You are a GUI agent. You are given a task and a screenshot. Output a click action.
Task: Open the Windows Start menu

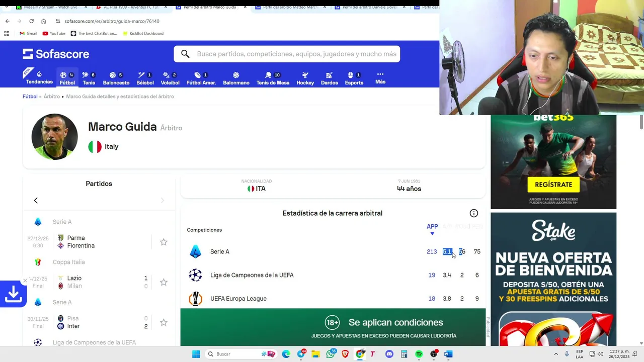click(196, 354)
